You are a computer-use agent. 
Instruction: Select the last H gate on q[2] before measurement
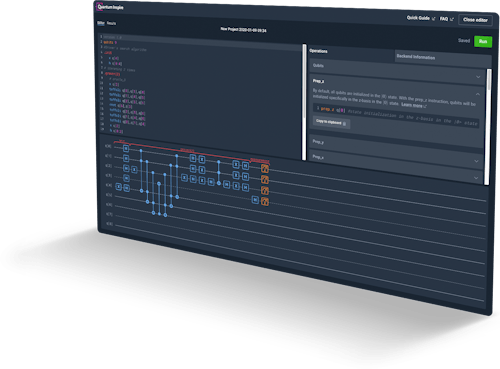pos(245,188)
